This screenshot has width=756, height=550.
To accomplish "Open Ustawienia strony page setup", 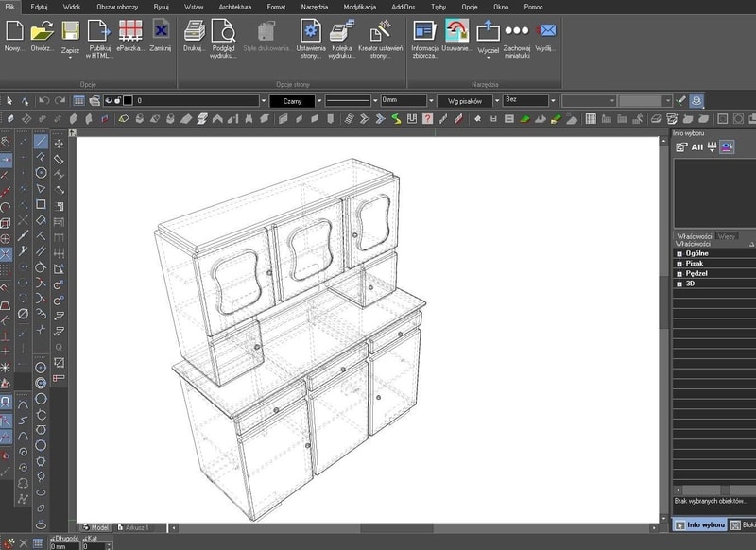I will coord(311,30).
